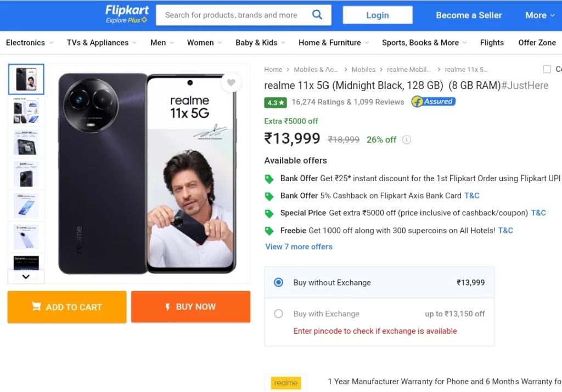562x392 pixels.
Task: Select Buy without Exchange option
Action: (x=379, y=282)
